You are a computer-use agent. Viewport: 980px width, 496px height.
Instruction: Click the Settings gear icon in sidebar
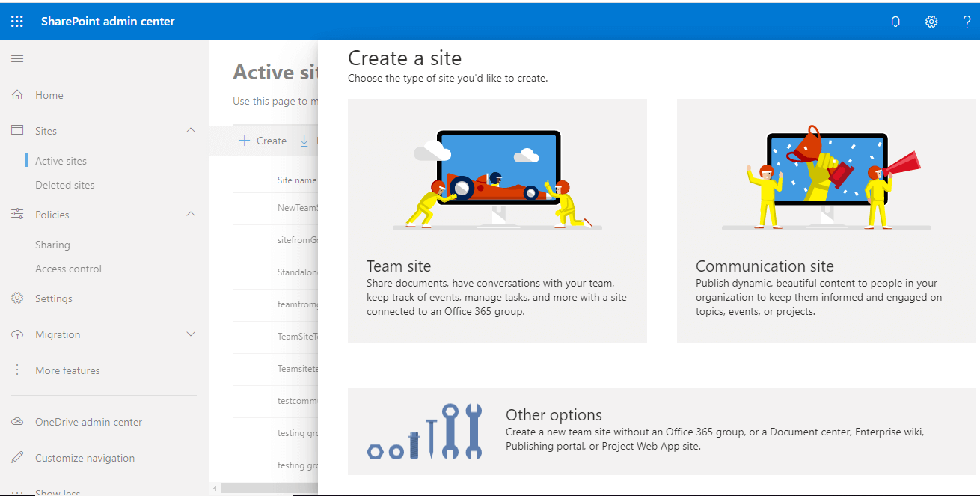click(17, 298)
